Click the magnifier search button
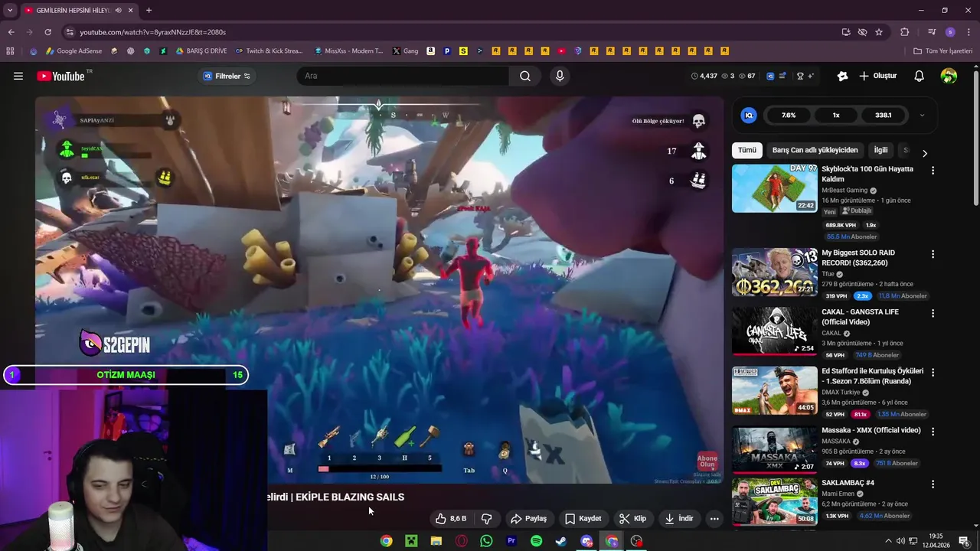This screenshot has width=980, height=551. tap(525, 76)
